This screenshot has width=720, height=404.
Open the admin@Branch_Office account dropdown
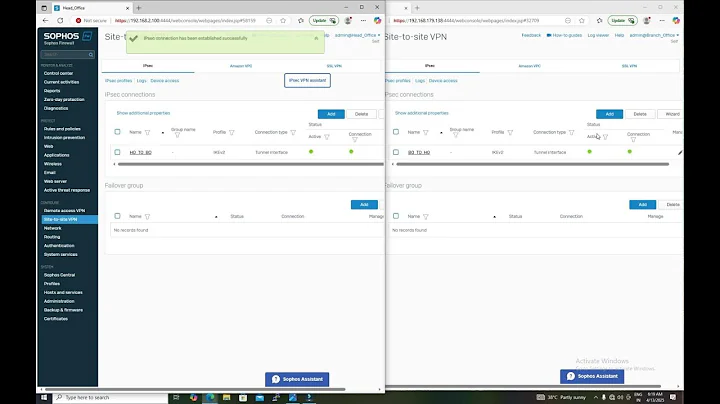click(x=654, y=35)
